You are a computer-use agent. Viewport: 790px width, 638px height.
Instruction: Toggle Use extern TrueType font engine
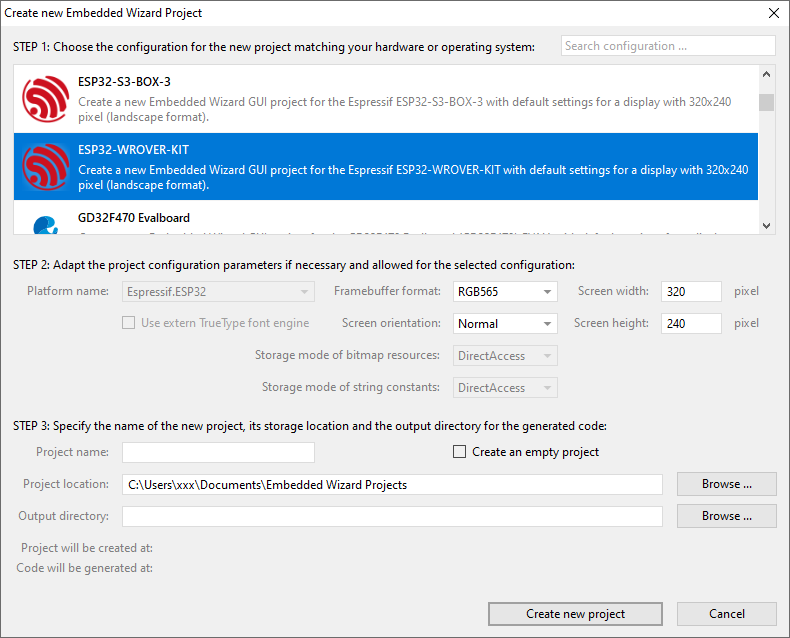(x=128, y=323)
